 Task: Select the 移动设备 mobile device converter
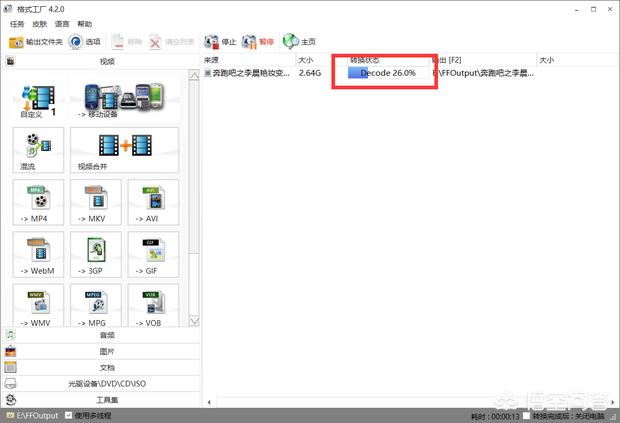tap(123, 100)
